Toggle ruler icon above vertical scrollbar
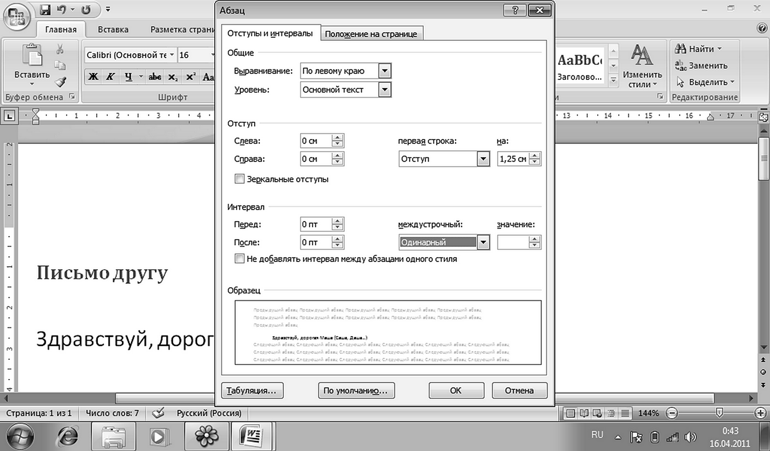This screenshot has width=770, height=451. [764, 116]
